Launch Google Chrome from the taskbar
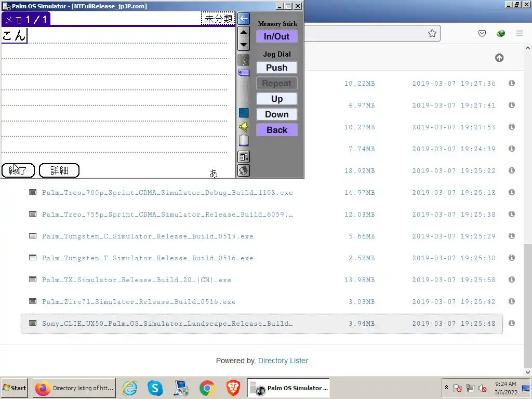The height and width of the screenshot is (399, 532). 207,388
